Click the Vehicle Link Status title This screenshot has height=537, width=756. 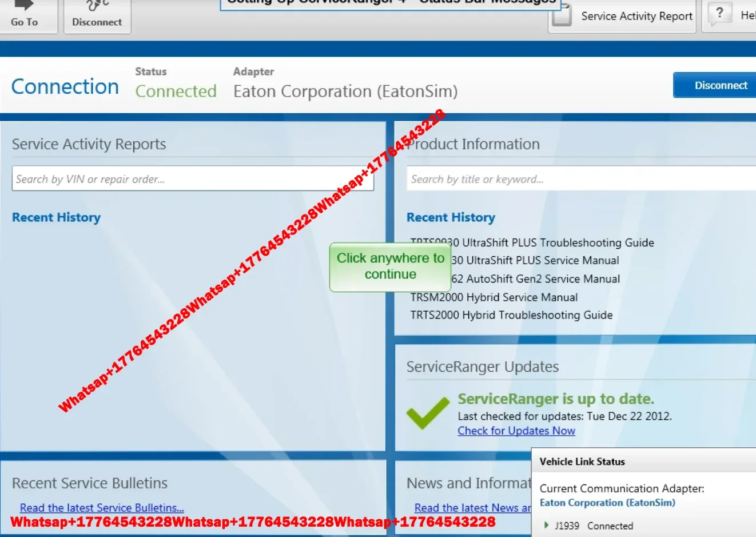[x=582, y=462]
